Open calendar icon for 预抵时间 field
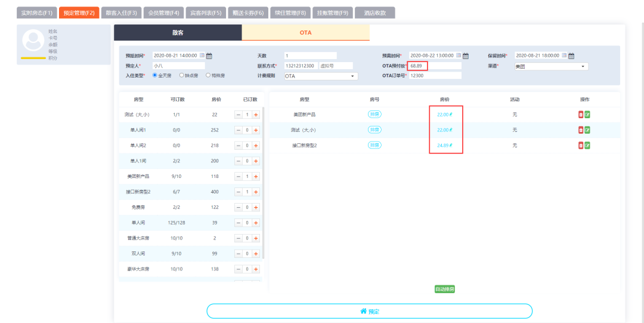Screen dimensions: 644x323 pos(209,56)
